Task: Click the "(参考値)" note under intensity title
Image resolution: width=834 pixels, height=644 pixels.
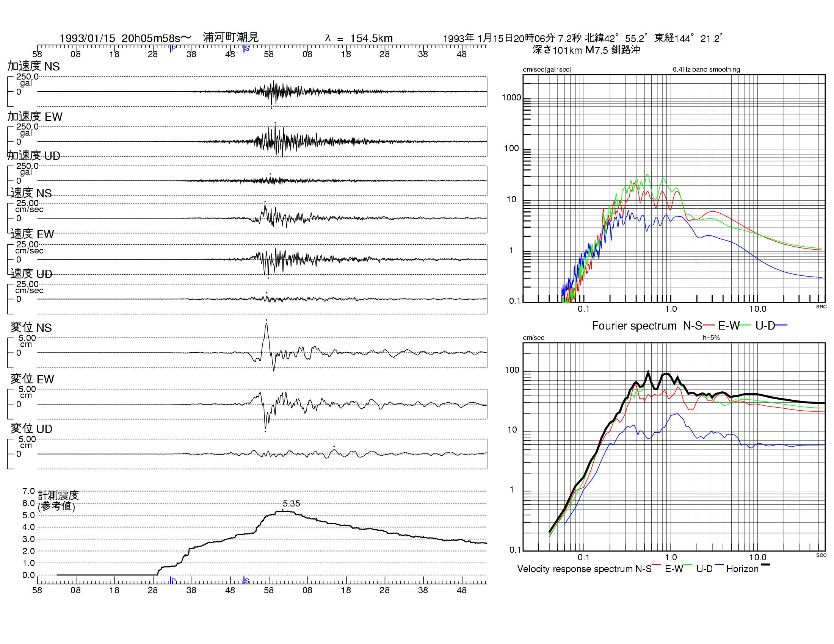Action: pos(56,506)
